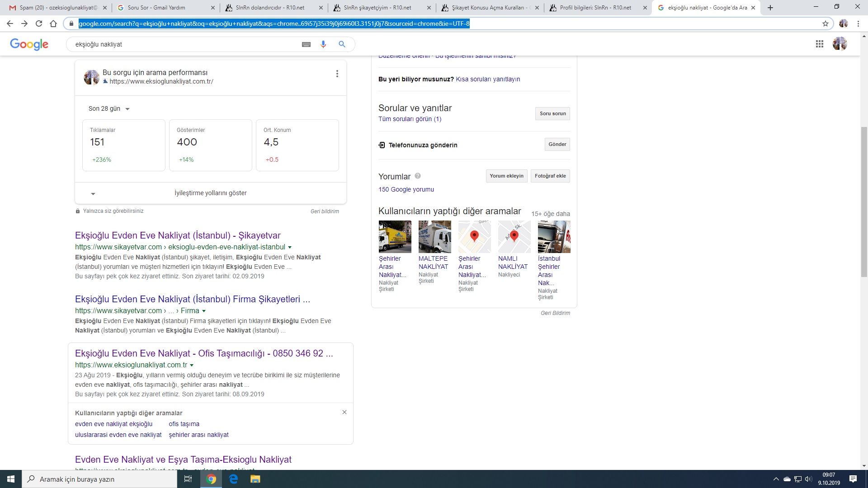Open the NAMLI NAKLİYAT map thumbnail
868x488 pixels.
514,237
